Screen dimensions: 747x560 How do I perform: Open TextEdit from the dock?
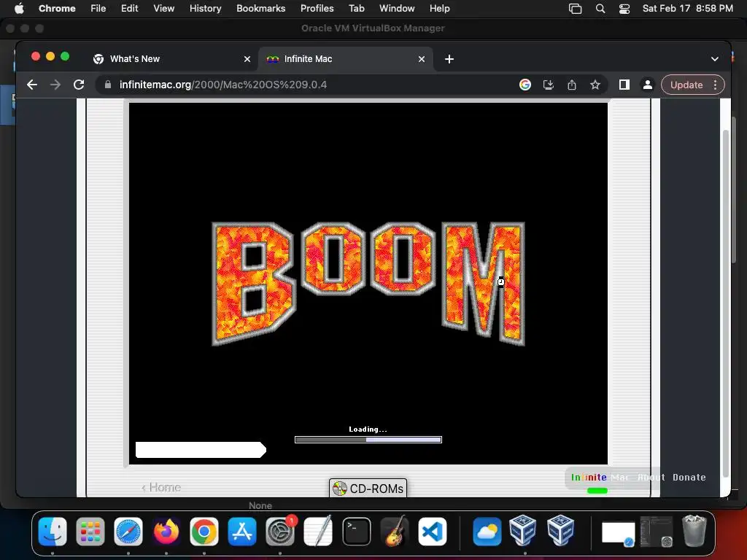[x=318, y=532]
